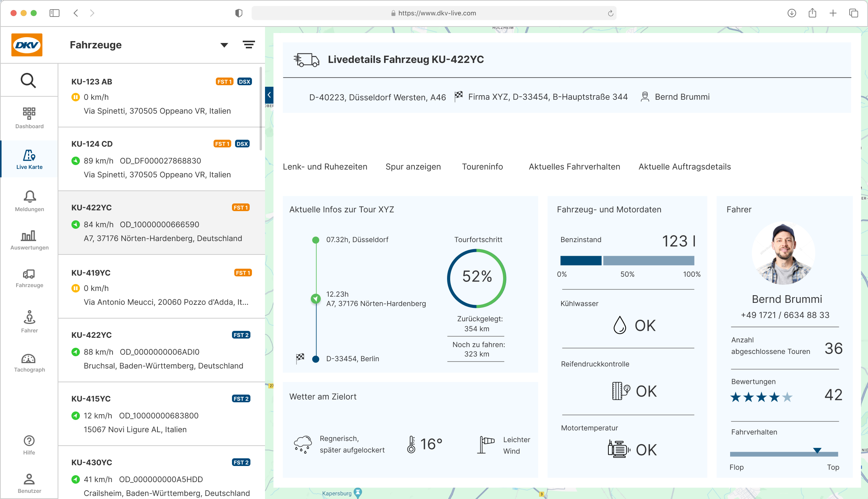
Task: Click the Kühlwasser droplet icon
Action: [x=620, y=325]
